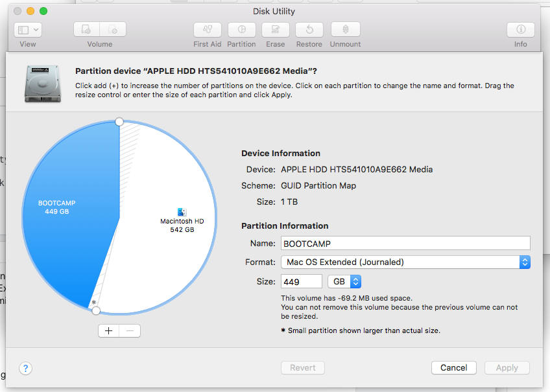Click the hard drive icon in the dialog
The width and height of the screenshot is (550, 392).
click(x=42, y=84)
